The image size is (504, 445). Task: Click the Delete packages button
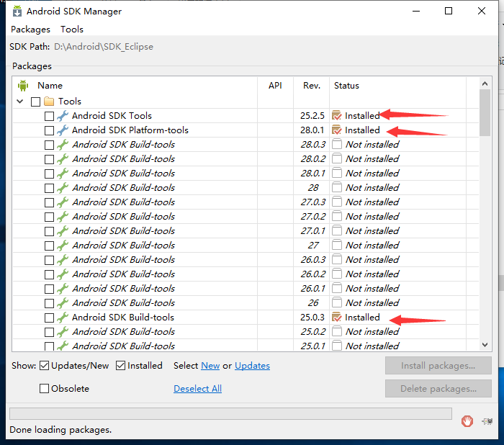tap(438, 389)
